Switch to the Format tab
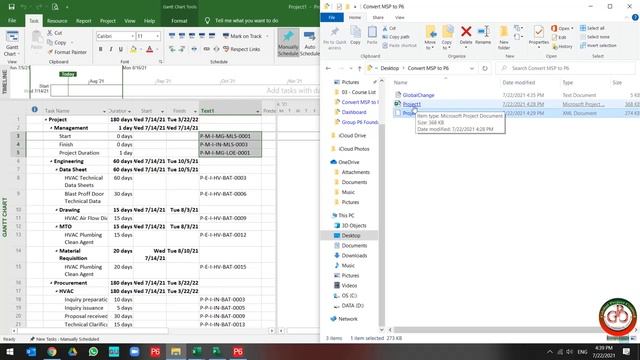The width and height of the screenshot is (640, 360). tap(179, 20)
